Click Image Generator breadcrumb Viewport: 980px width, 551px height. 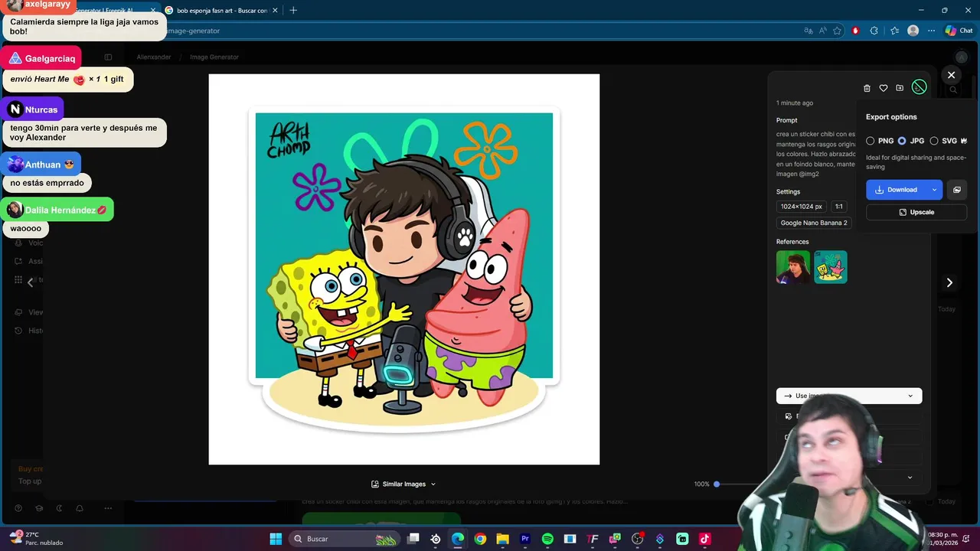(x=214, y=57)
